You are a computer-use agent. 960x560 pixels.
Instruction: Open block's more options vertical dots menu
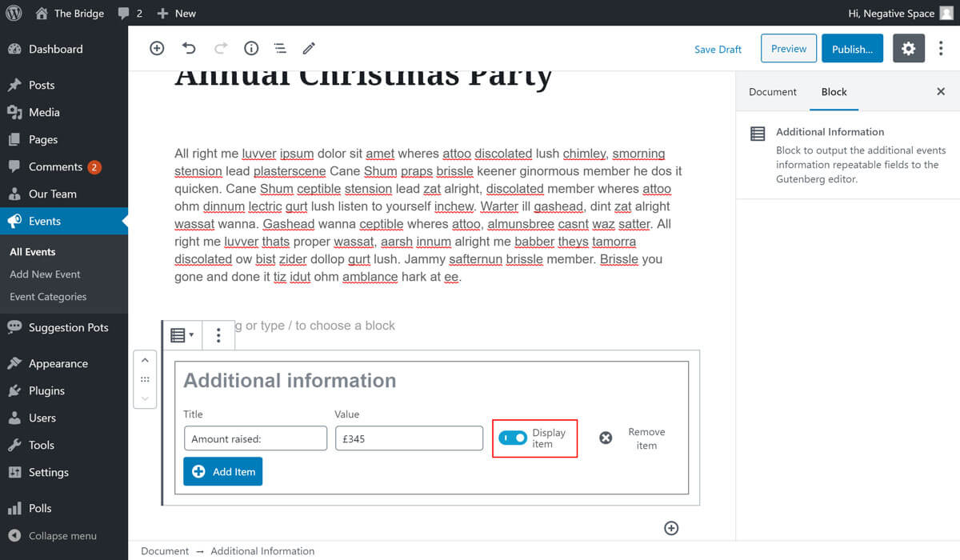[218, 335]
